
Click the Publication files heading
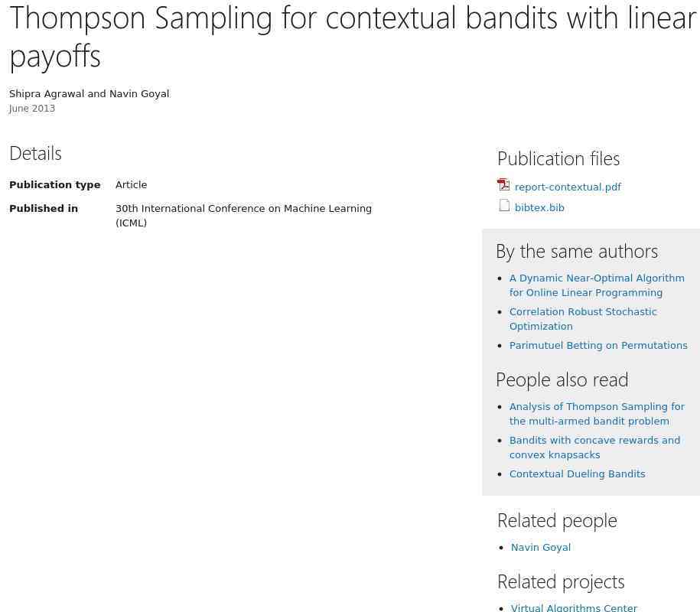coord(558,159)
